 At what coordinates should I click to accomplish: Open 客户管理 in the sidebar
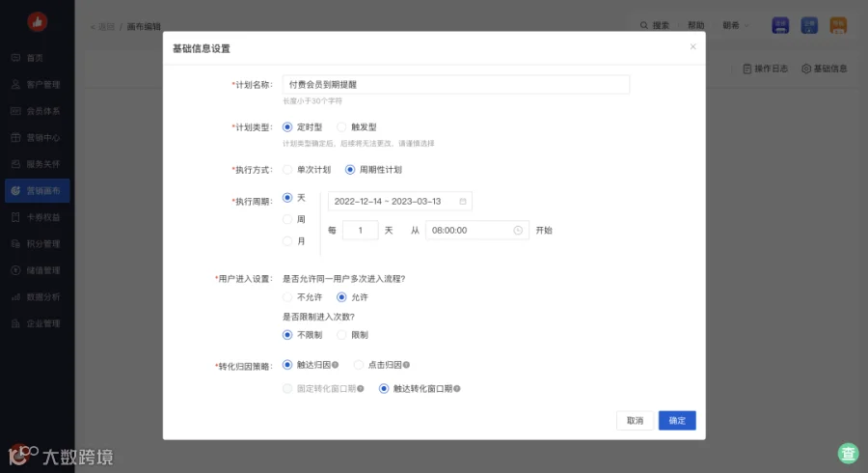tap(37, 85)
